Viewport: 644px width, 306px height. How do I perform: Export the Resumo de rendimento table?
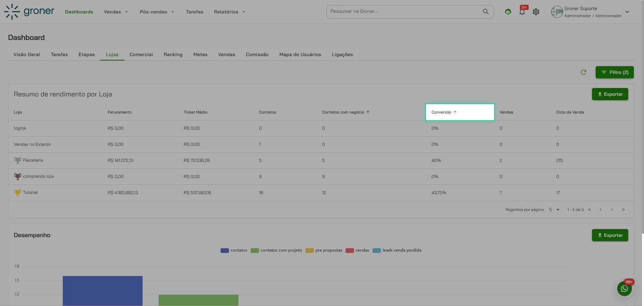click(610, 94)
